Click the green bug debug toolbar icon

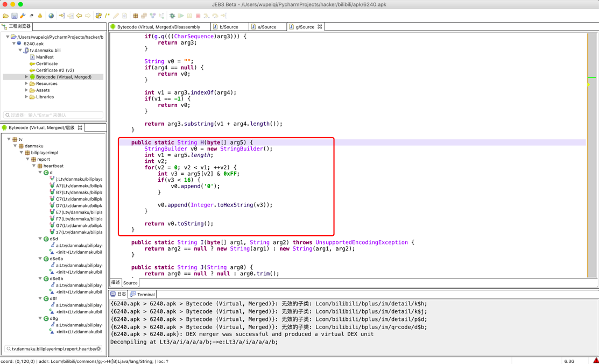(x=172, y=16)
